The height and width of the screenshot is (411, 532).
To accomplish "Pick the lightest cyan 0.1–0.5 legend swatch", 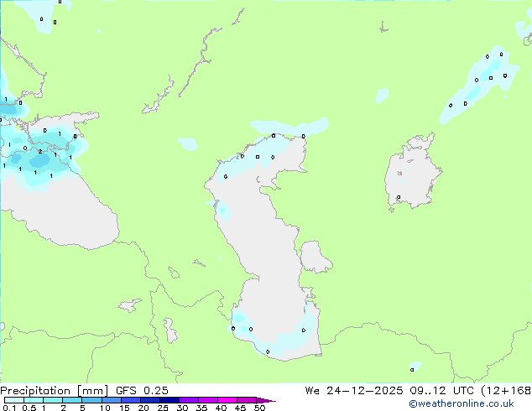I will point(14,400).
